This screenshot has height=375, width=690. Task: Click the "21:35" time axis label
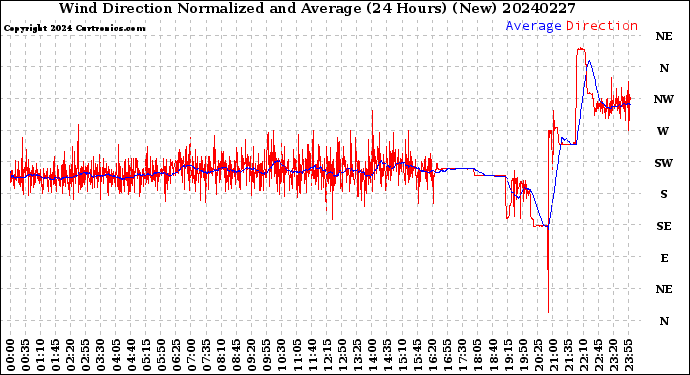pos(569,355)
